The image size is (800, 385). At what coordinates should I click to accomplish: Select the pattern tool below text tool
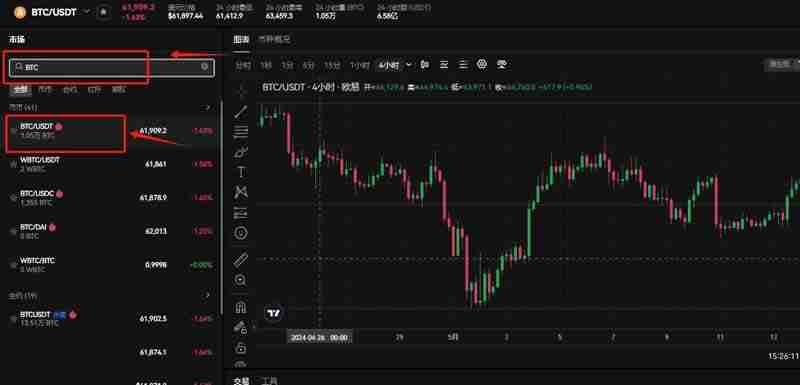pos(241,192)
